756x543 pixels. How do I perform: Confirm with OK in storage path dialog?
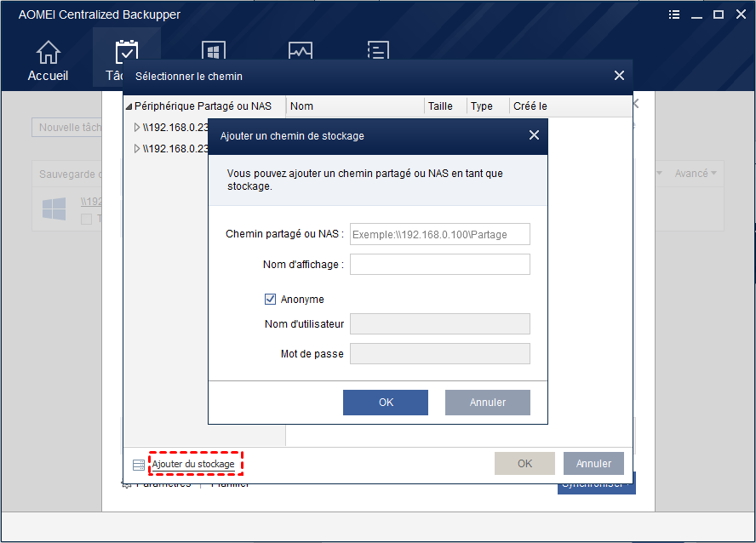(386, 403)
